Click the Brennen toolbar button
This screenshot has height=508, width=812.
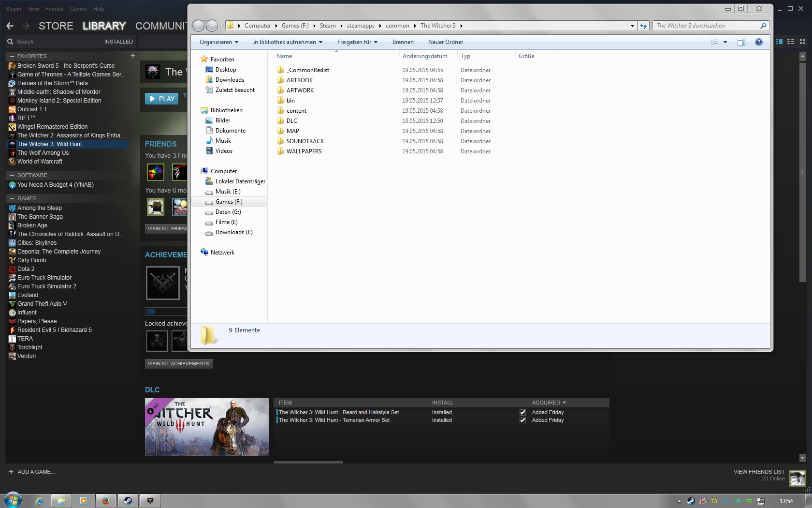(403, 42)
